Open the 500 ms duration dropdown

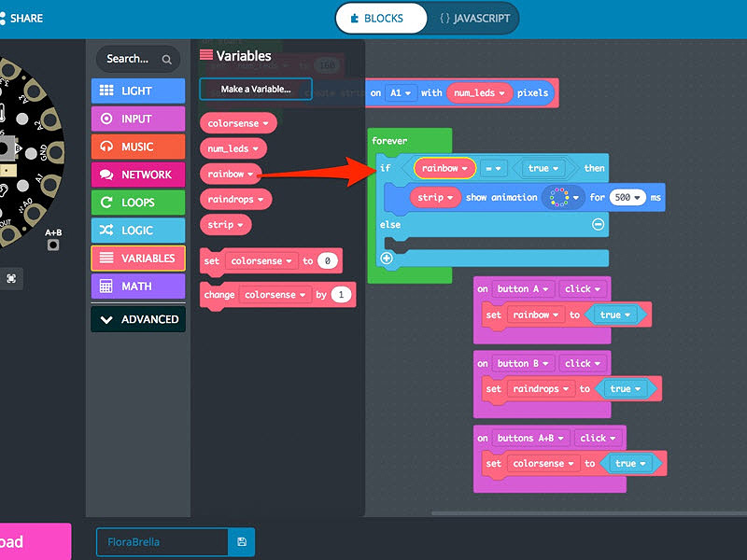628,197
